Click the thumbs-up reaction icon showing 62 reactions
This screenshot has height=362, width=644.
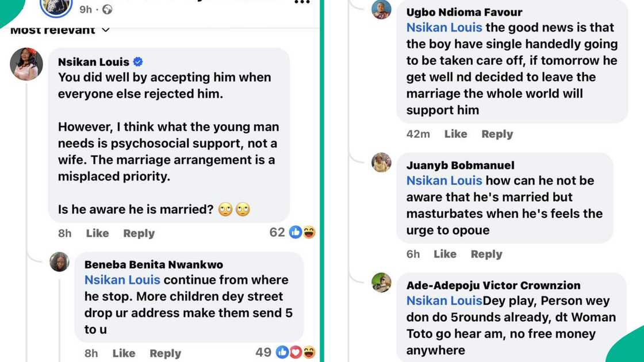pyautogui.click(x=296, y=233)
